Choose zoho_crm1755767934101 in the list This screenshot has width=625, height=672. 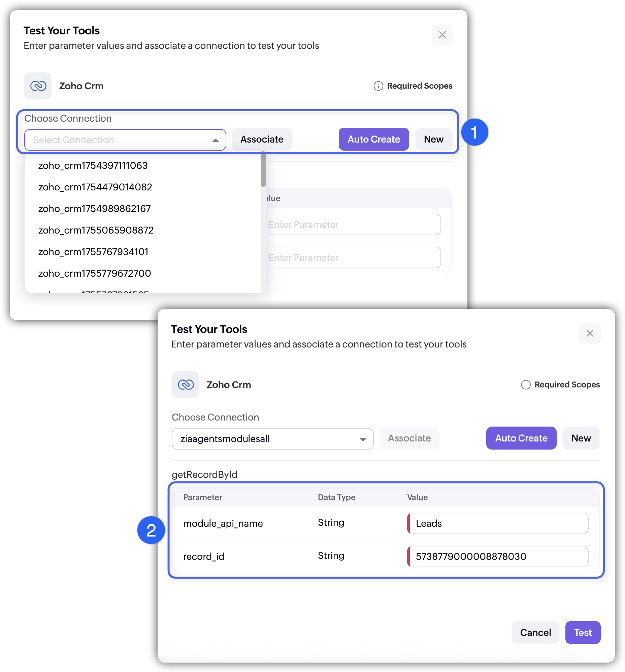coord(93,252)
